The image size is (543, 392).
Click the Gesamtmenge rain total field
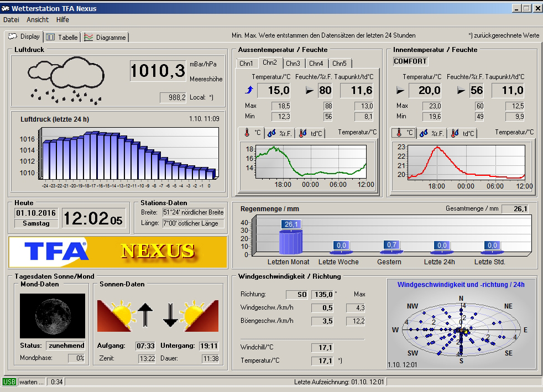pos(515,209)
